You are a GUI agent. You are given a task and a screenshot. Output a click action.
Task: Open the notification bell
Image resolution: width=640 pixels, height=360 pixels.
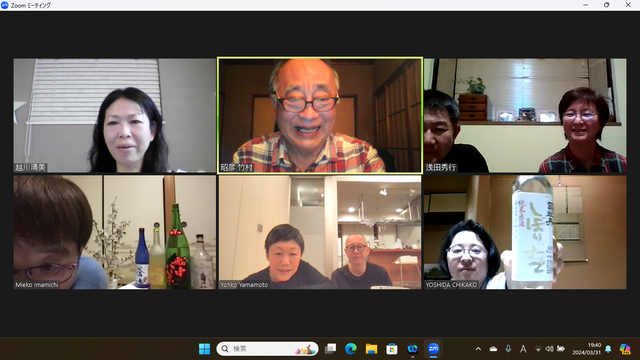(608, 349)
